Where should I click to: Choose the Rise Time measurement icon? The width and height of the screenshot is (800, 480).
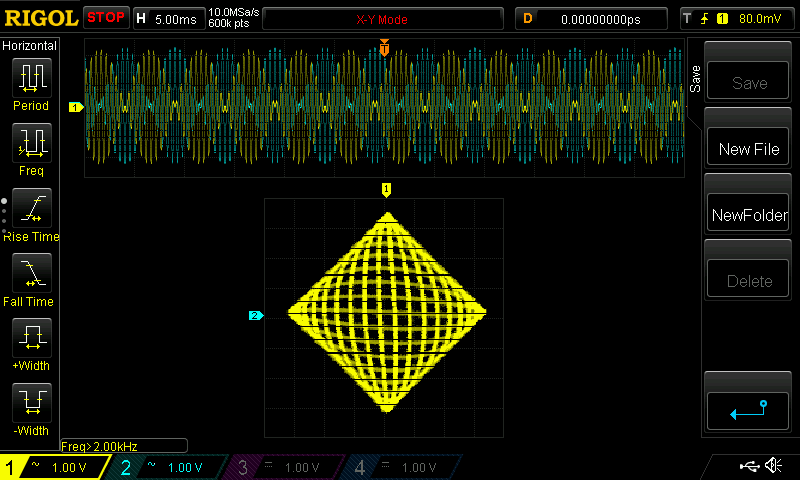click(x=31, y=209)
